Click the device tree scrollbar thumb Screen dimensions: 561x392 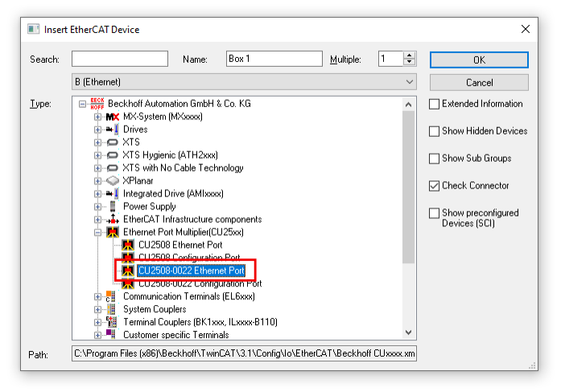tap(408, 188)
